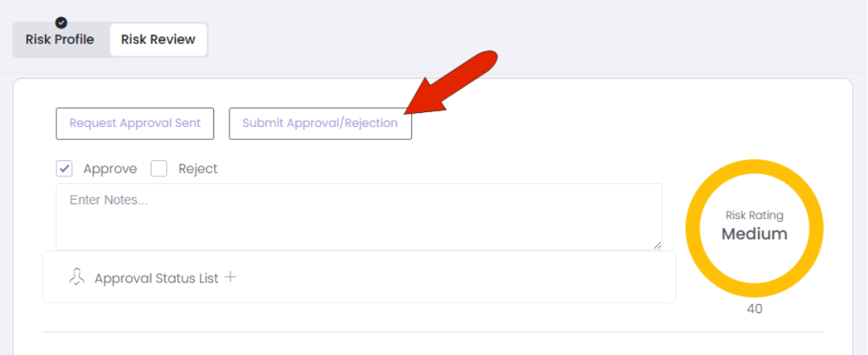The height and width of the screenshot is (355, 868).
Task: Click the person icon beside Approval Status List
Action: (x=77, y=277)
